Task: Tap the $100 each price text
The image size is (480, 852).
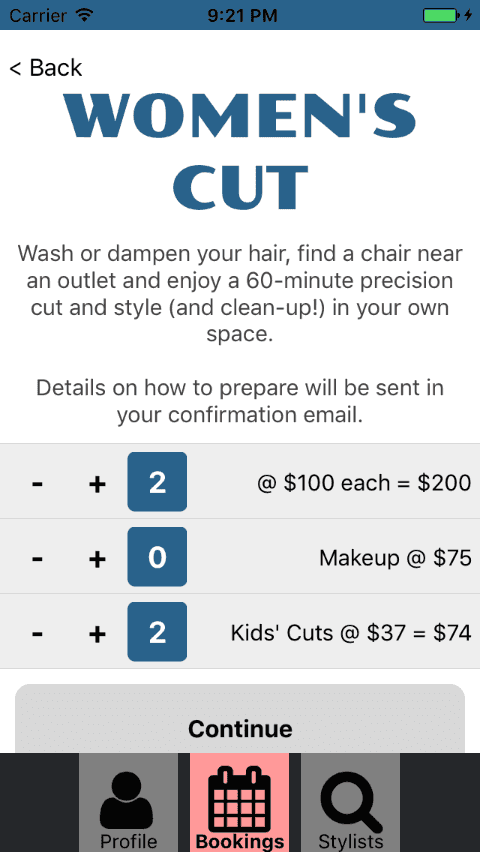Action: [336, 483]
